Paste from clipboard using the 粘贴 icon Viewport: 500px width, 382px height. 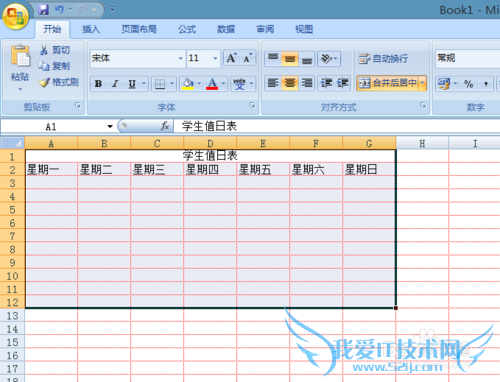pyautogui.click(x=20, y=56)
